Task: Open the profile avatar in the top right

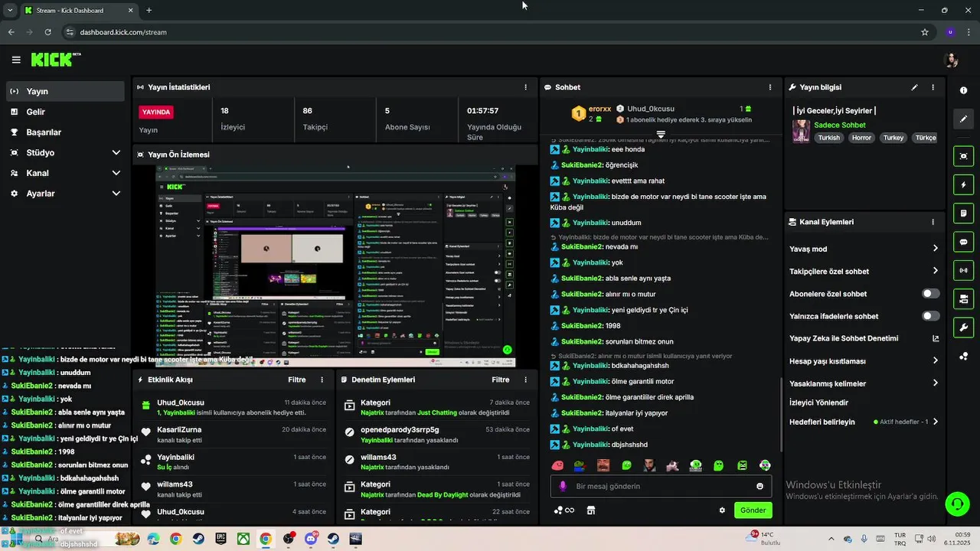Action: (x=952, y=60)
